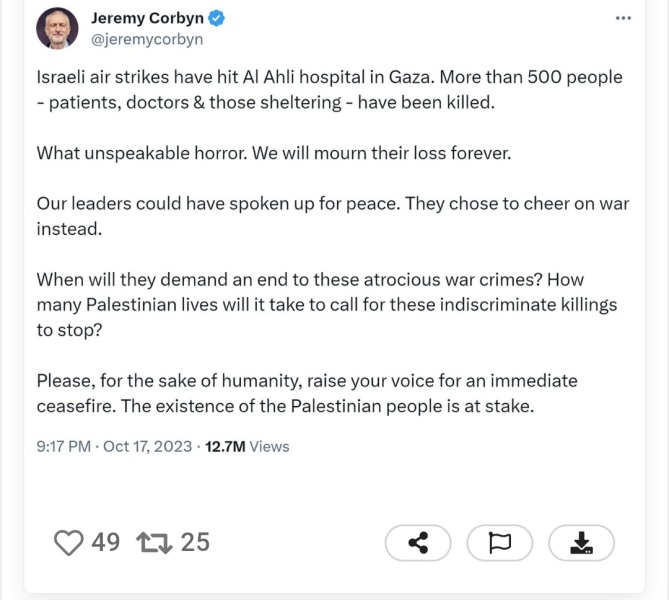Like the tweet with the heart icon

click(68, 543)
